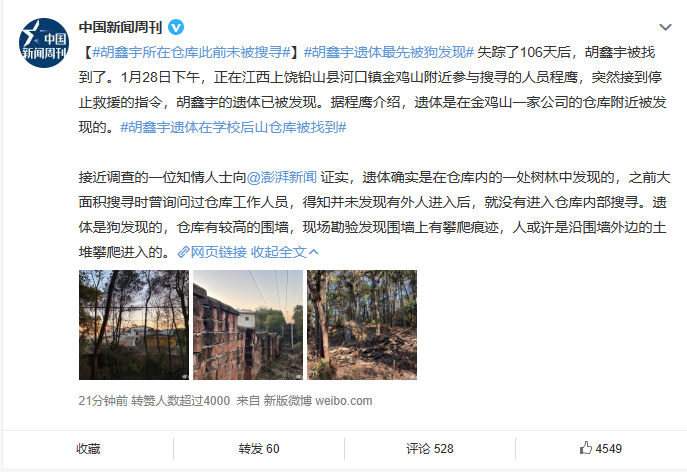687x472 pixels.
Task: Open hashtag #胡鑫宇遗体最先被狗发现#
Action: tap(389, 52)
